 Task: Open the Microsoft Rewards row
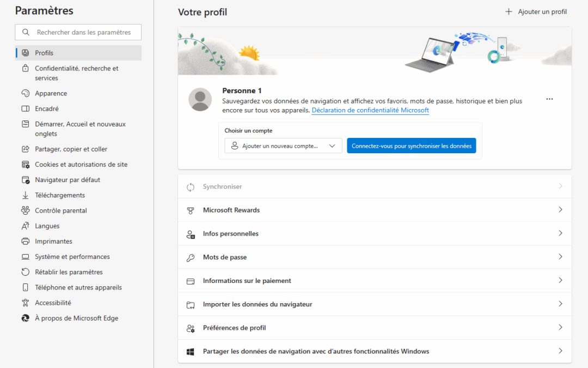tap(375, 210)
